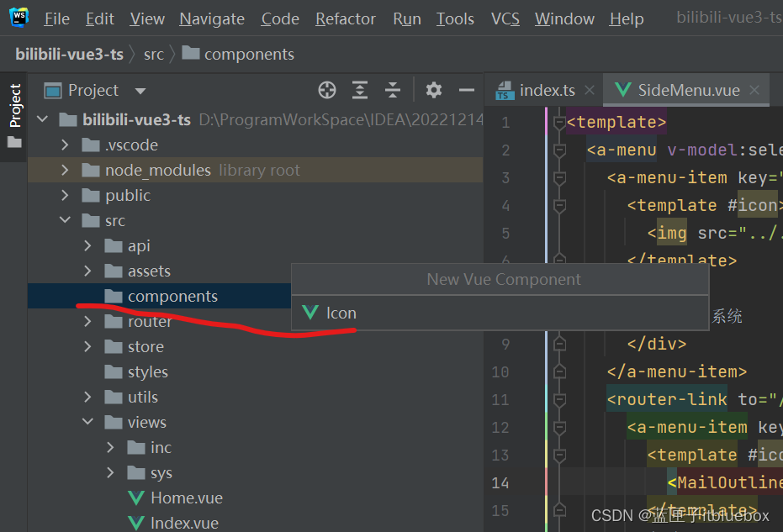The height and width of the screenshot is (532, 783).
Task: Select the node_modules library root row
Action: pos(255,170)
